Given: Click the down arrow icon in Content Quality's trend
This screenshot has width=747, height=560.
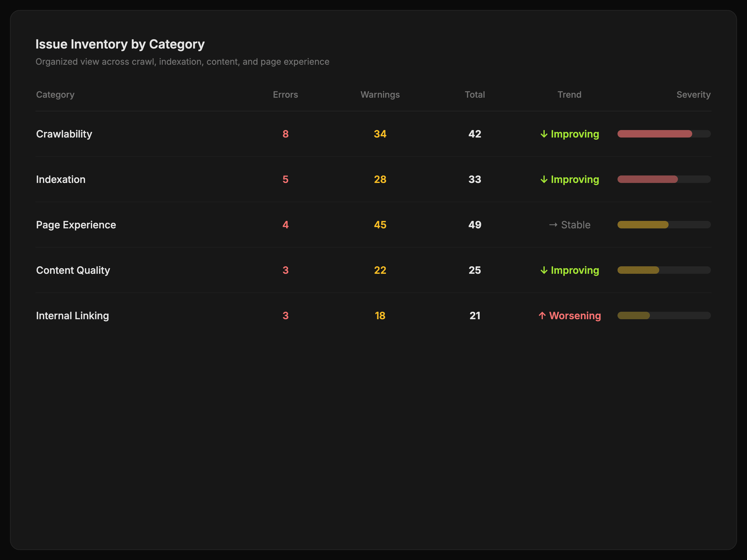Looking at the screenshot, I should [544, 270].
